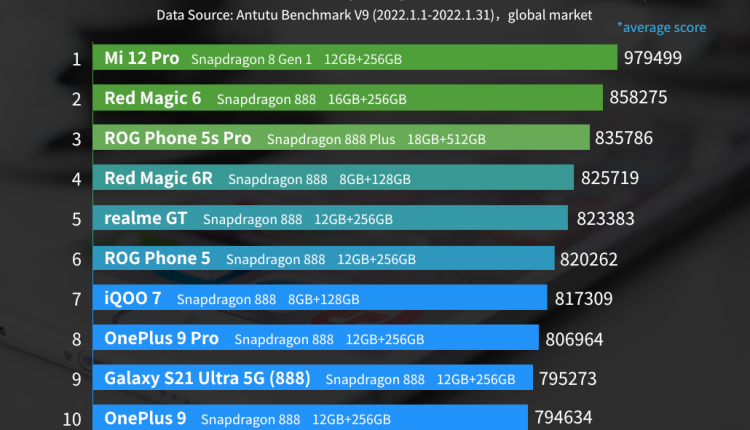Click the 794634 score
The height and width of the screenshot is (430, 750).
click(x=564, y=417)
